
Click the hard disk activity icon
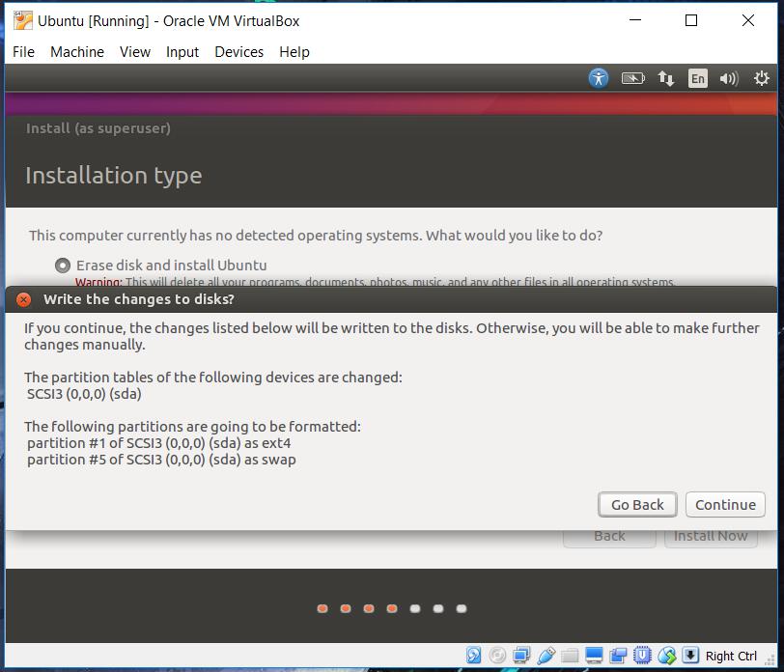[x=473, y=655]
